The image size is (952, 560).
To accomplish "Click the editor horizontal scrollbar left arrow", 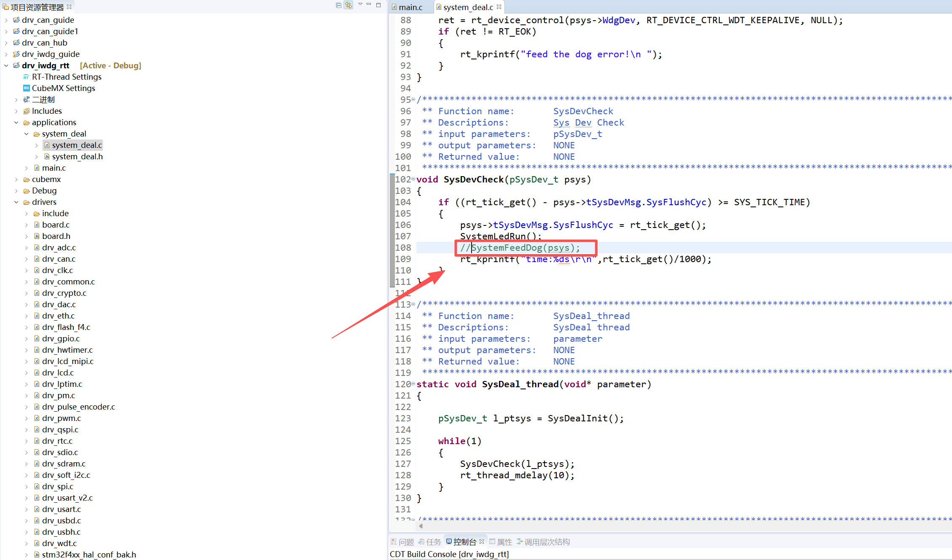I will [x=421, y=526].
